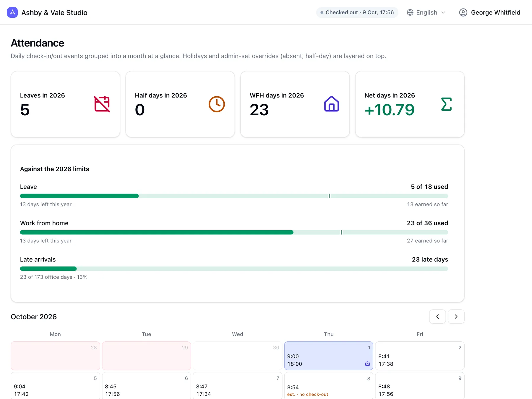Click the Thu column header
This screenshot has height=399, width=532.
(329, 334)
